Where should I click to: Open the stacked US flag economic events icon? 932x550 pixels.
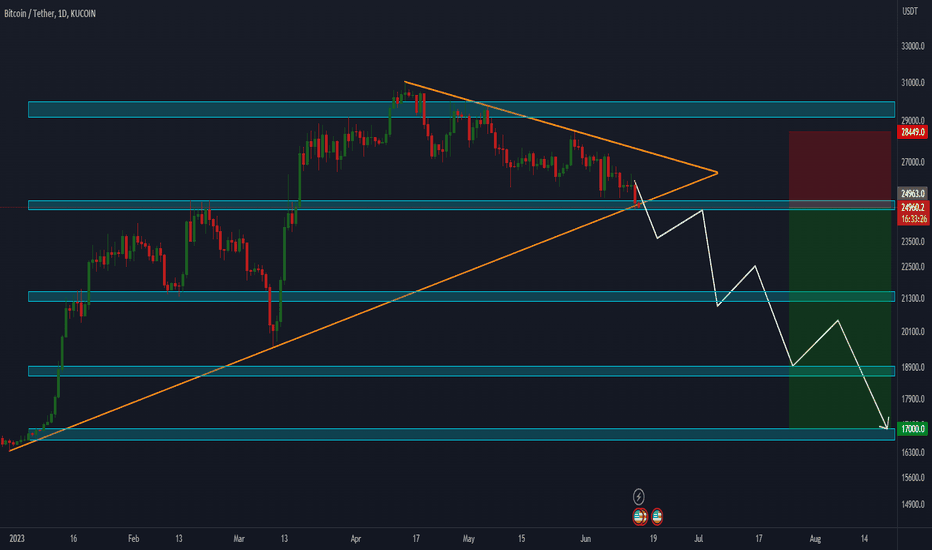pos(640,517)
